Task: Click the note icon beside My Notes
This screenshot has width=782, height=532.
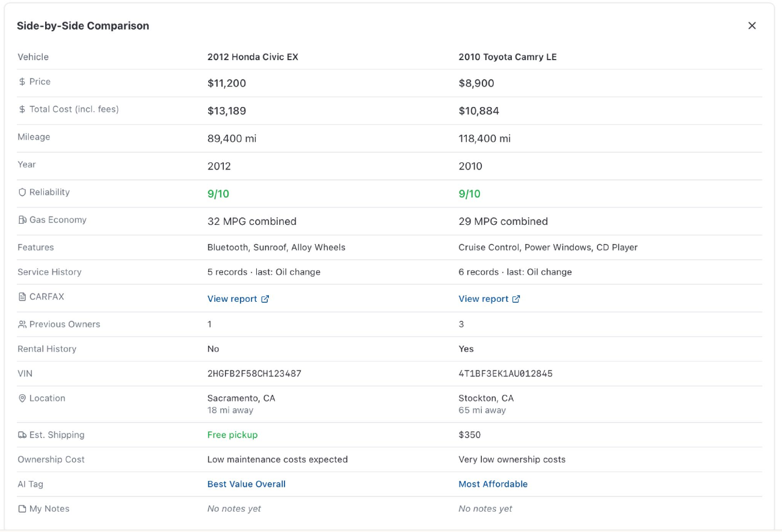Action: click(x=22, y=509)
